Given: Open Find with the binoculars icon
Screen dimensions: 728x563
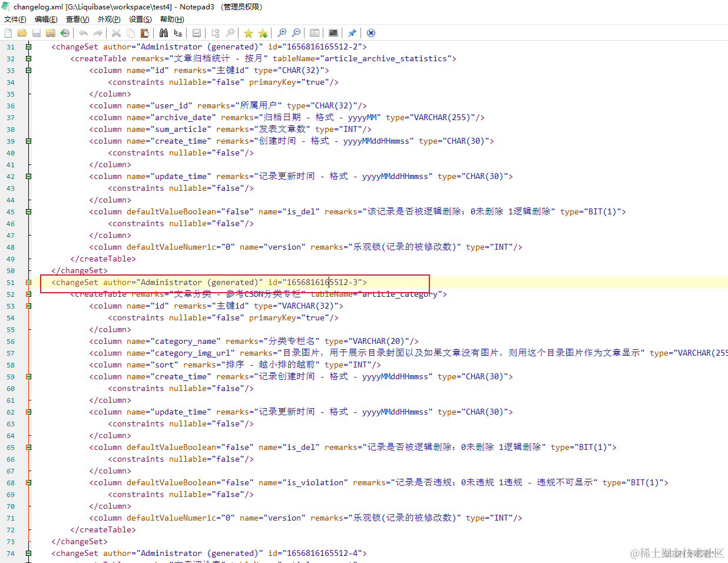Looking at the screenshot, I should point(164,33).
